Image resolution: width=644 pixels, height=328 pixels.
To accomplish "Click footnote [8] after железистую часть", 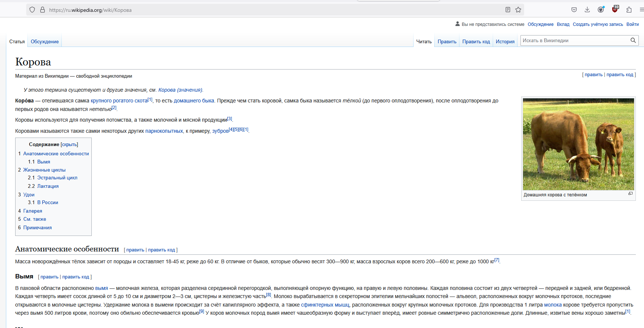I will (269, 295).
